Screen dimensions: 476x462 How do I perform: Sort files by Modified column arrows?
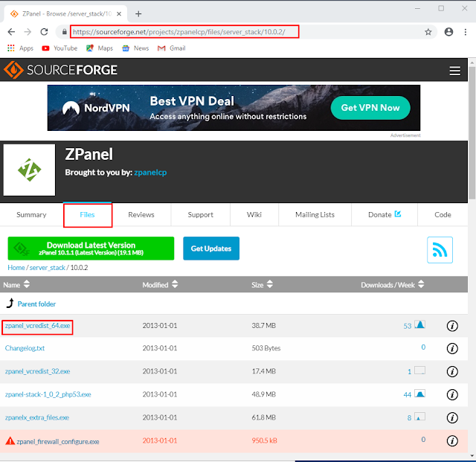pos(175,284)
